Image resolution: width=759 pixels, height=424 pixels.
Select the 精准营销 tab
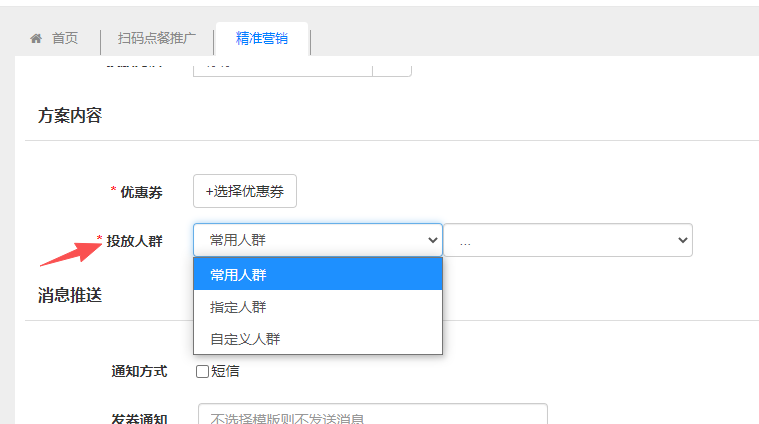click(262, 38)
